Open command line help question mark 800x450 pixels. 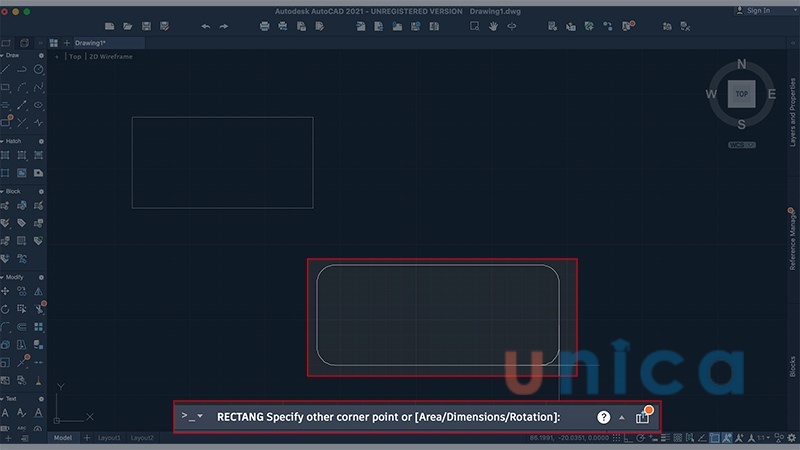[604, 417]
